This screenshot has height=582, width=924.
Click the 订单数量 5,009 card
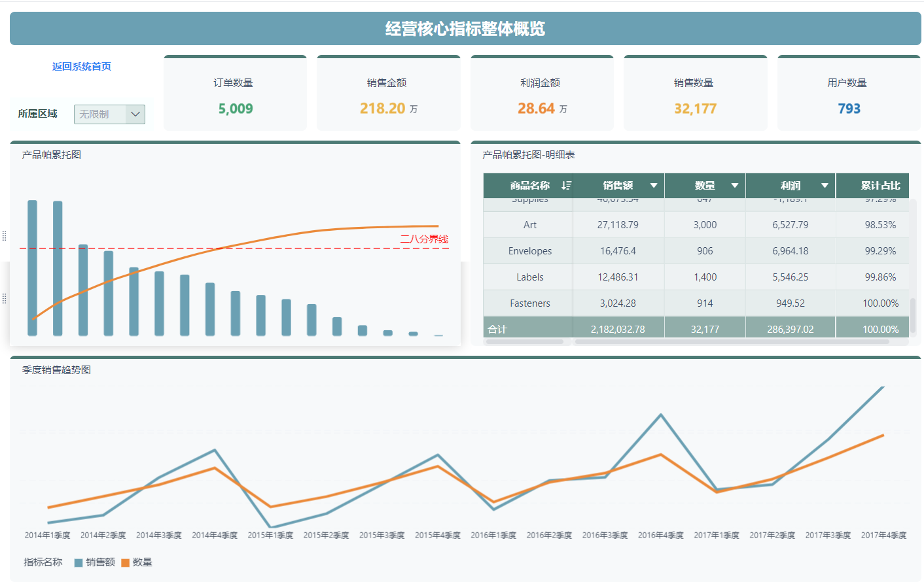coord(235,93)
